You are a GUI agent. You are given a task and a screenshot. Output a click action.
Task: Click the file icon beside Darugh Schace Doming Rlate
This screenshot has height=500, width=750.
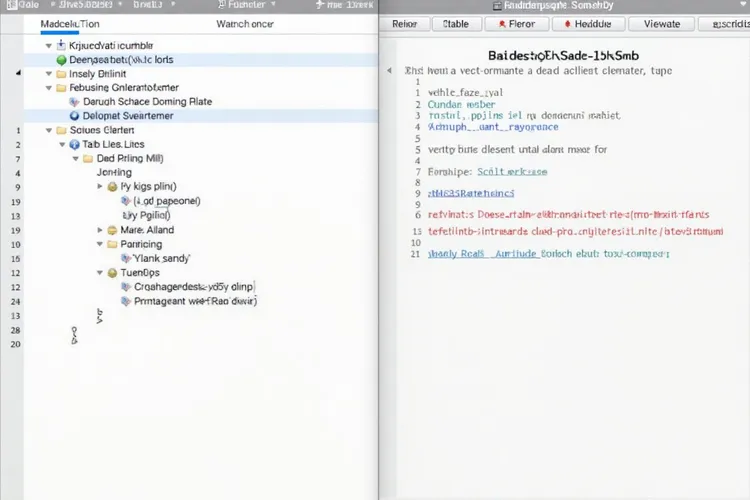tap(74, 102)
